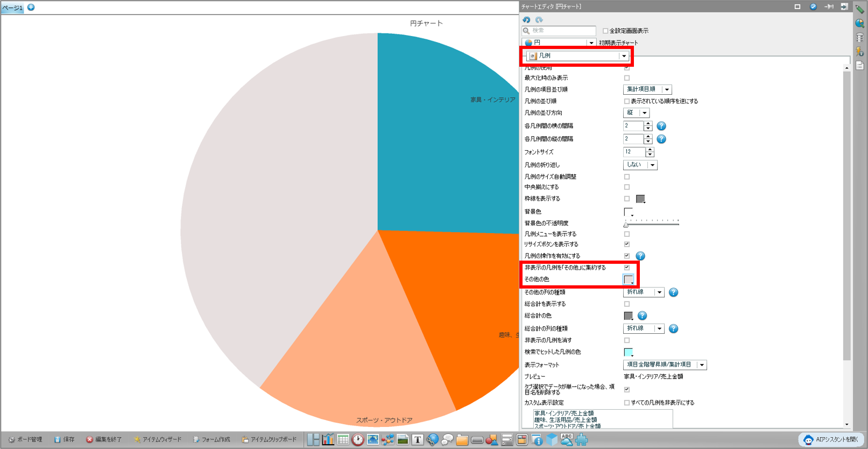Screen dimensions: 868x449
Task: Click 編集を終了 to exit editing
Action: pos(104,440)
